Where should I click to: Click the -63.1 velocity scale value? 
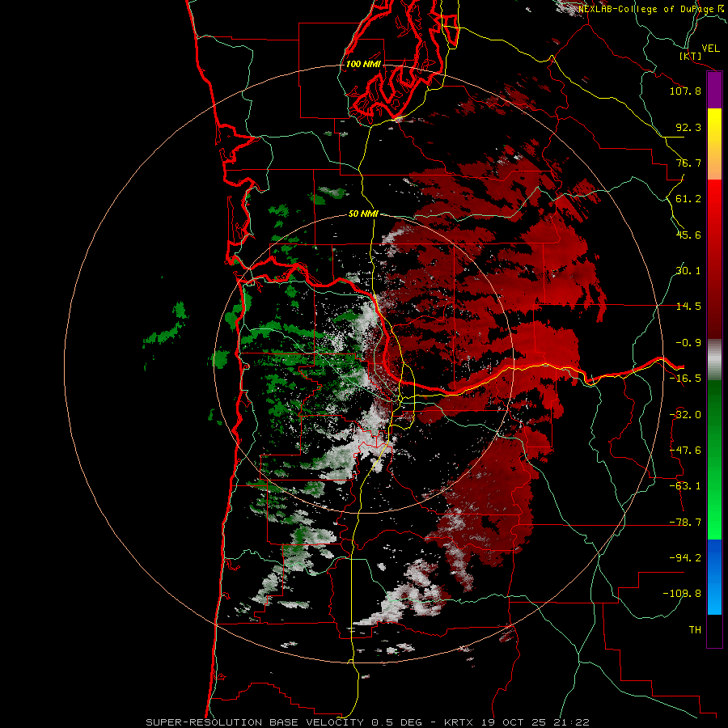point(685,486)
